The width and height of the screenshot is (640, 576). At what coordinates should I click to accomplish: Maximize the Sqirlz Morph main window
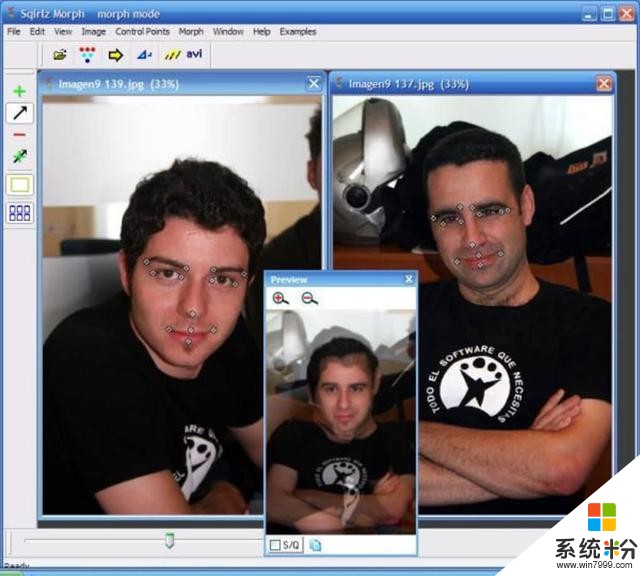click(608, 14)
